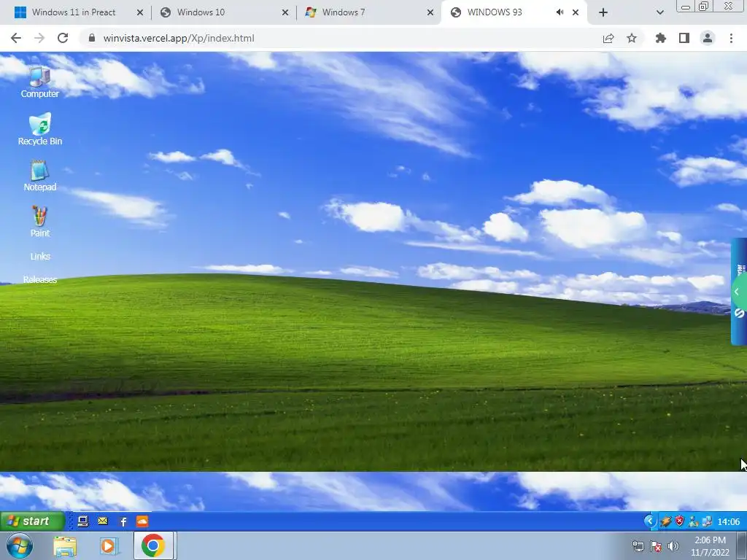Launch Windows Media Player from taskbar
The image size is (747, 560).
(x=109, y=546)
